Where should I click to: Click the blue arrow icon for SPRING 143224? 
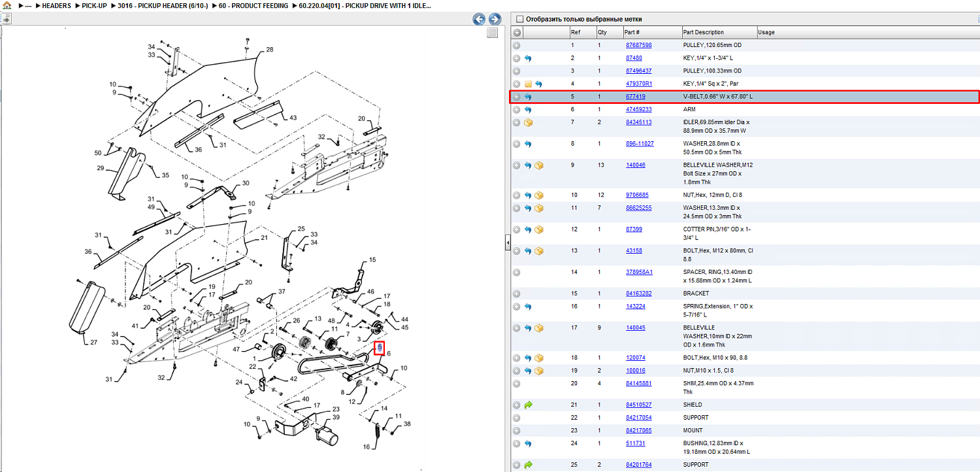528,307
